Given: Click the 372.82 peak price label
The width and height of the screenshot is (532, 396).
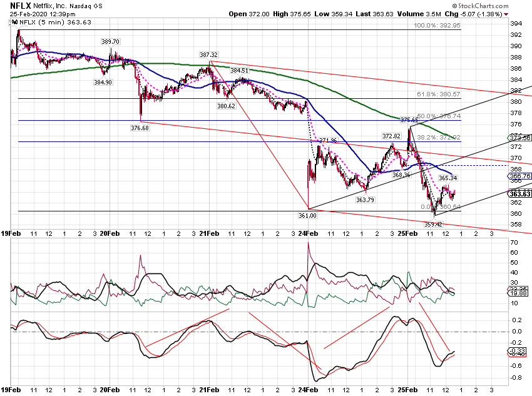Looking at the screenshot, I should point(392,136).
